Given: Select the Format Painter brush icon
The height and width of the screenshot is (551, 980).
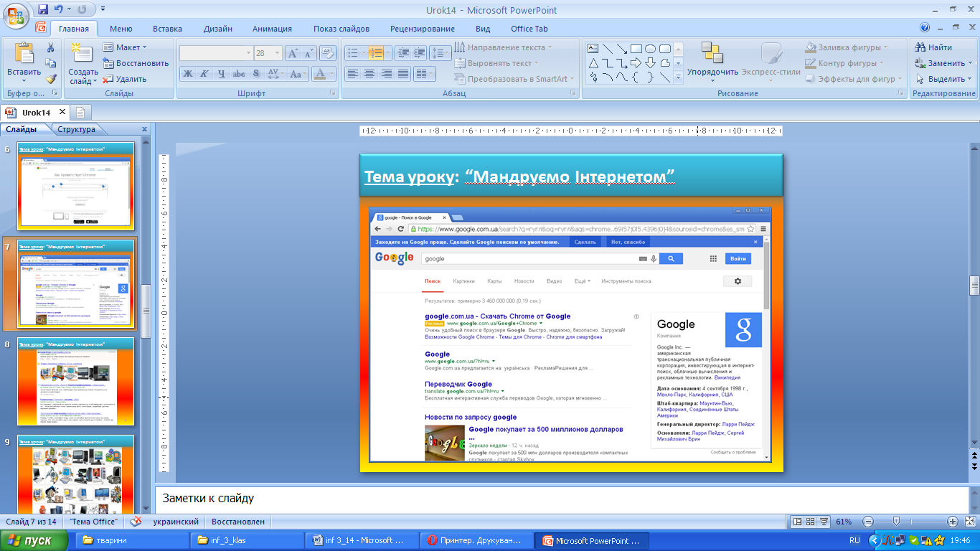Looking at the screenshot, I should (x=51, y=79).
